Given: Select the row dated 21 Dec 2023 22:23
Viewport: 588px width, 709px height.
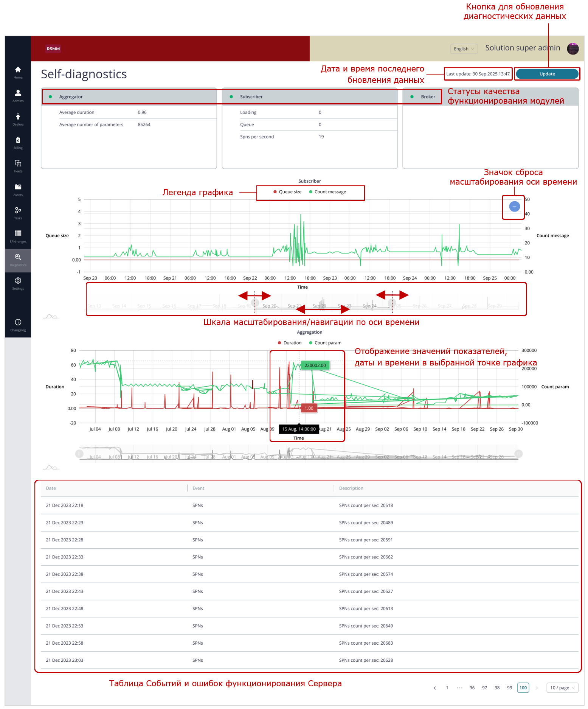Looking at the screenshot, I should (310, 522).
